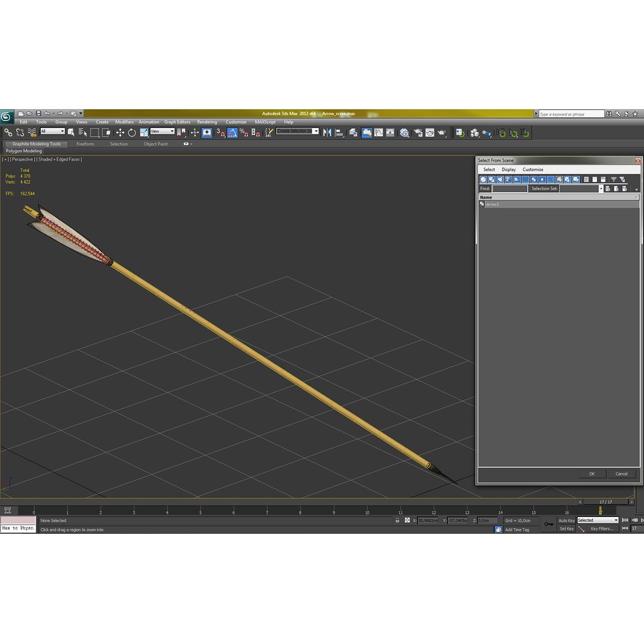Open the Material Editor
644x644 pixels.
(404, 132)
